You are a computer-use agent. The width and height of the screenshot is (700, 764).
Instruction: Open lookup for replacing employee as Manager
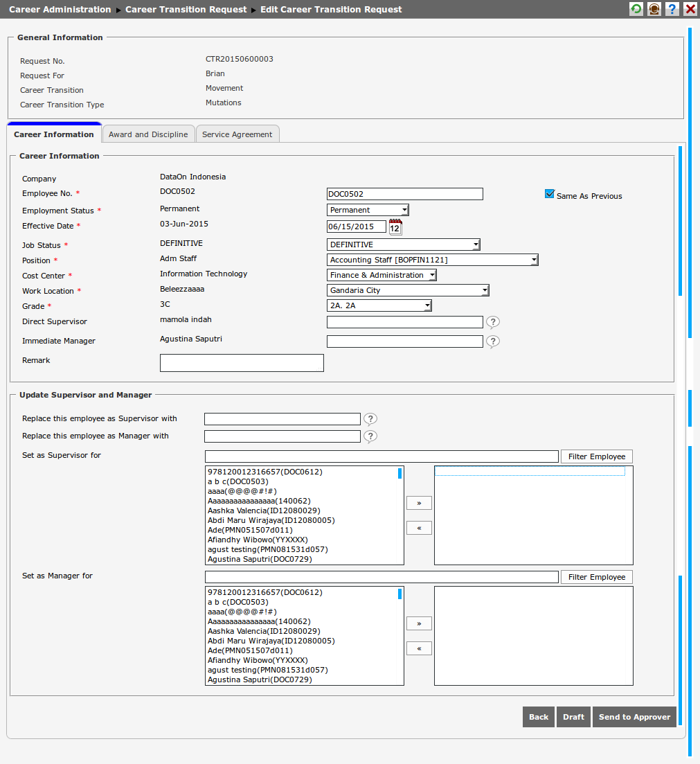coord(370,436)
